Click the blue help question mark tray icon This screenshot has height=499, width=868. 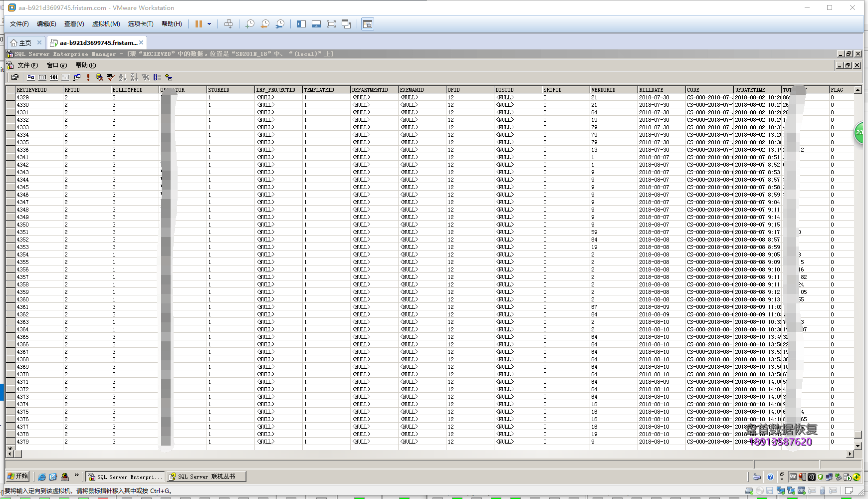(770, 477)
